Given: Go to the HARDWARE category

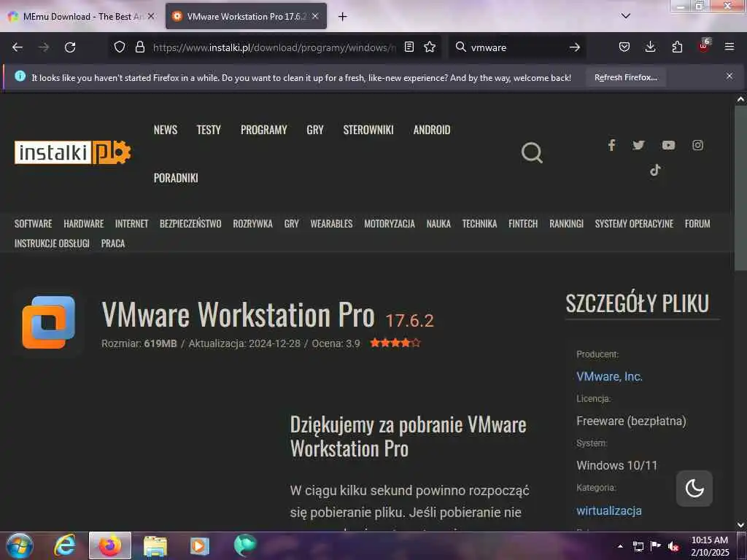Looking at the screenshot, I should coord(84,224).
